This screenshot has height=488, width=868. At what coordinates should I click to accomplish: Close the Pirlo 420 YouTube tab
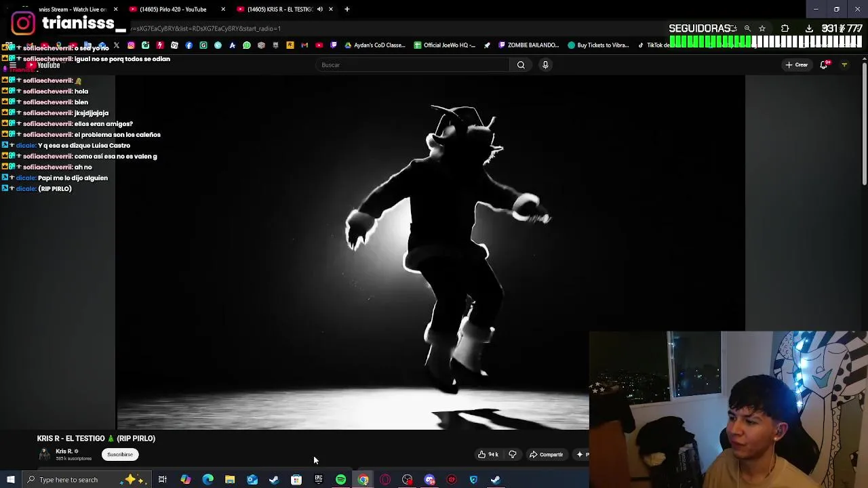[223, 9]
